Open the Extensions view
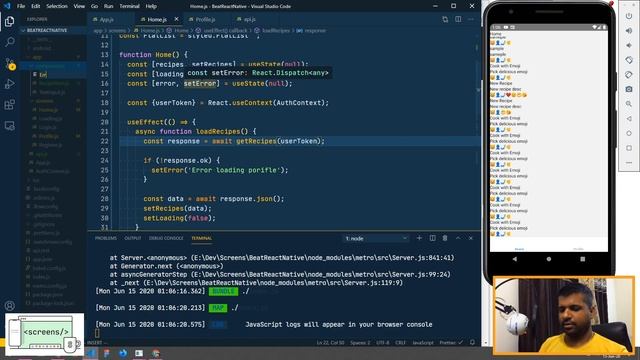 click(9, 105)
